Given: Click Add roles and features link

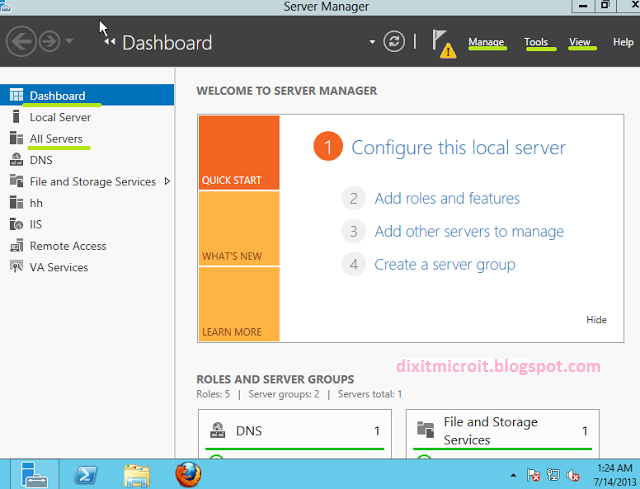Looking at the screenshot, I should pos(447,198).
